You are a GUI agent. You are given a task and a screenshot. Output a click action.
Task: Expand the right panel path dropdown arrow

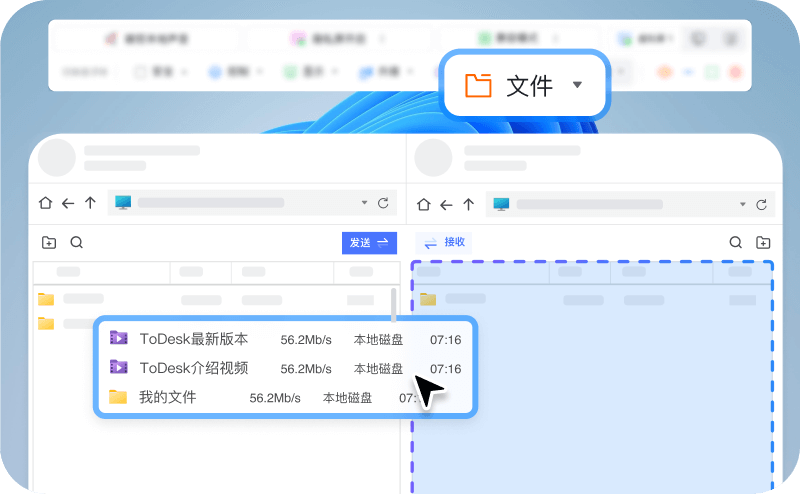coord(742,204)
